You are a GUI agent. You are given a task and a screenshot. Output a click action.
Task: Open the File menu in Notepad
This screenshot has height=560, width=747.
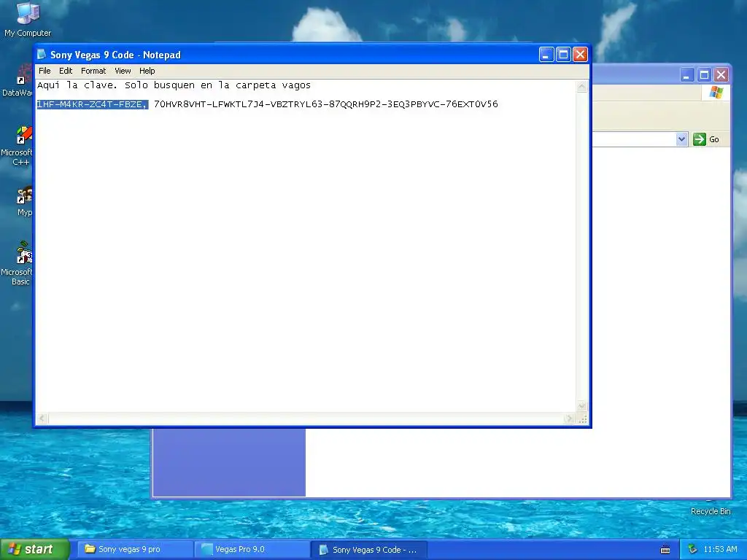[x=44, y=71]
